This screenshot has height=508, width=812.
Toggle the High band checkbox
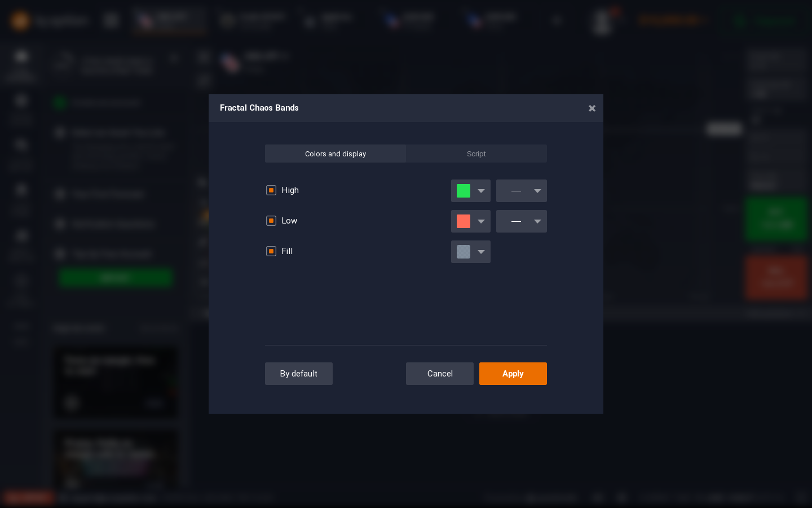coord(271,190)
